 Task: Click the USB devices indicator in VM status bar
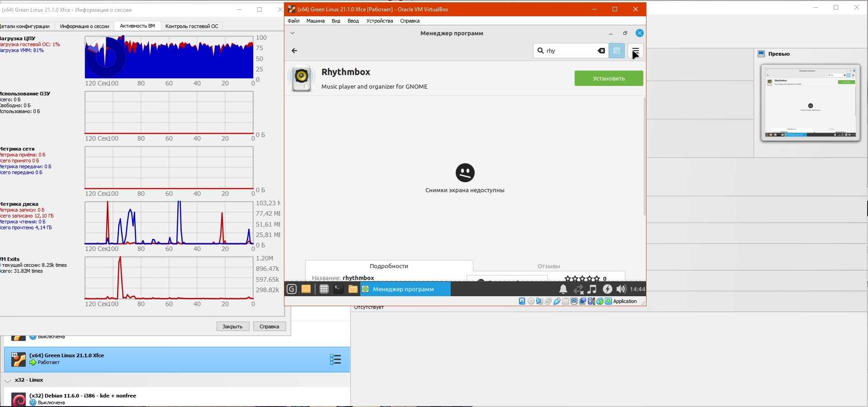pos(557,301)
